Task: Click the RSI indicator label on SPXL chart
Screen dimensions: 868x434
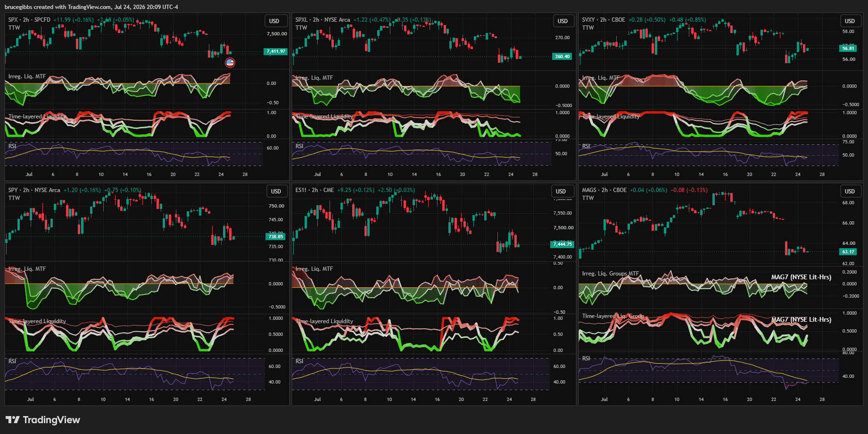Action: [x=299, y=146]
